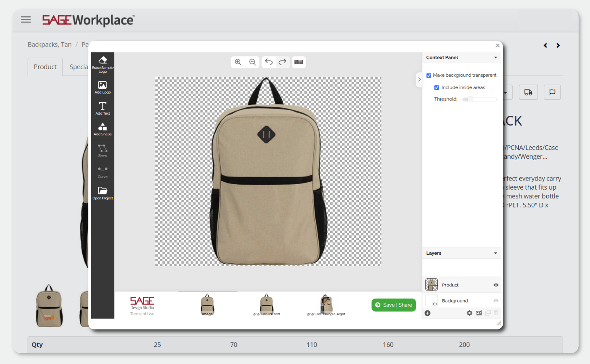This screenshot has height=364, width=590.
Task: Click the backpack image on canvas
Action: pos(268,171)
